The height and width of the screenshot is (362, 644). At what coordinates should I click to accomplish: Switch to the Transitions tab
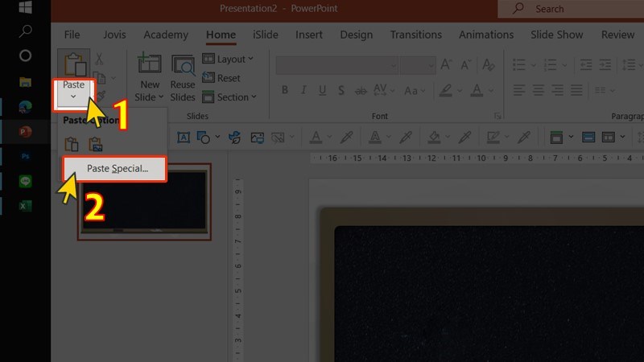point(416,35)
